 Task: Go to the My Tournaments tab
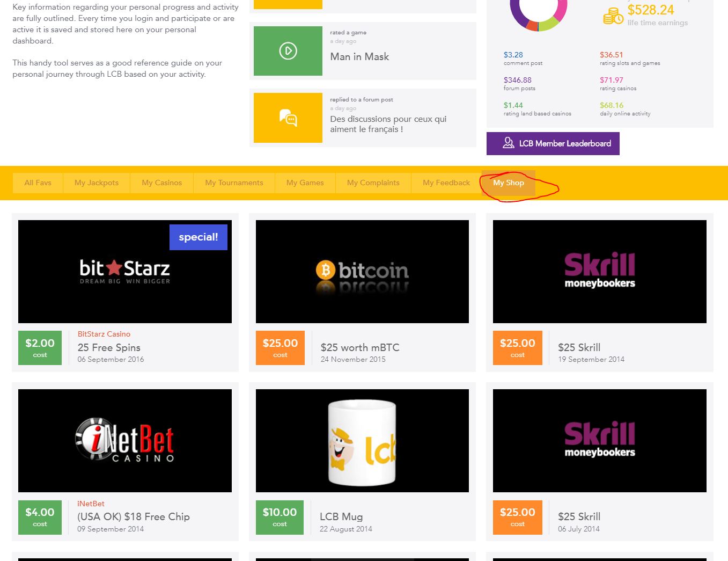234,183
